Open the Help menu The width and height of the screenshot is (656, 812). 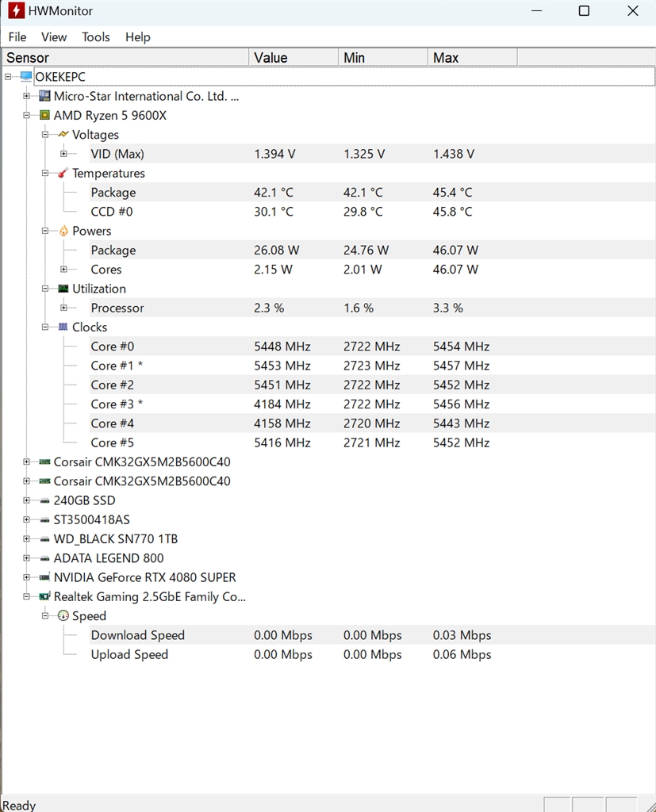pyautogui.click(x=138, y=36)
